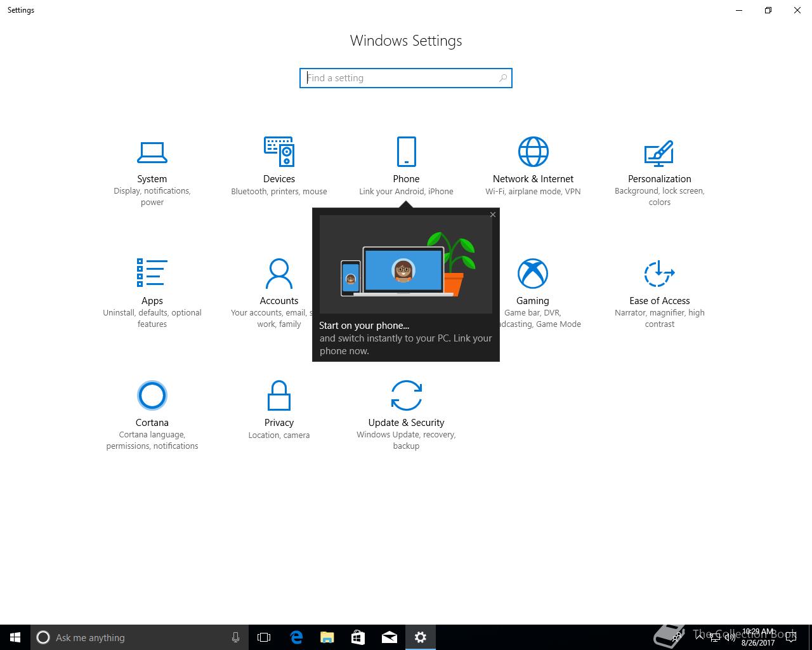Click 'Display, notifications, power' description
This screenshot has height=650, width=812.
(152, 197)
